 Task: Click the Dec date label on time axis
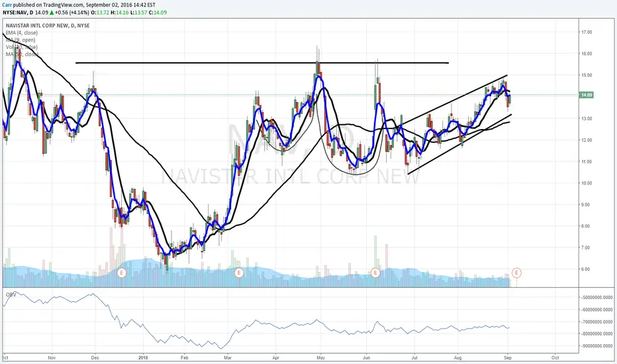pos(95,358)
